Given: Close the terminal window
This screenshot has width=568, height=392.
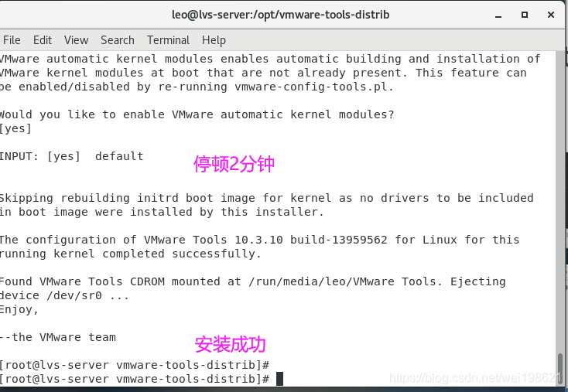Looking at the screenshot, I should tap(551, 15).
